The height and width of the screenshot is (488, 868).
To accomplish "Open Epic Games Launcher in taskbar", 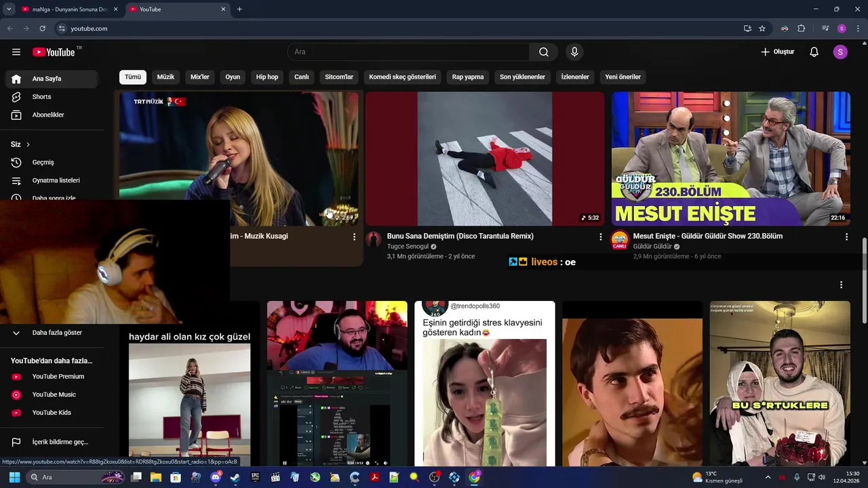I will (255, 477).
